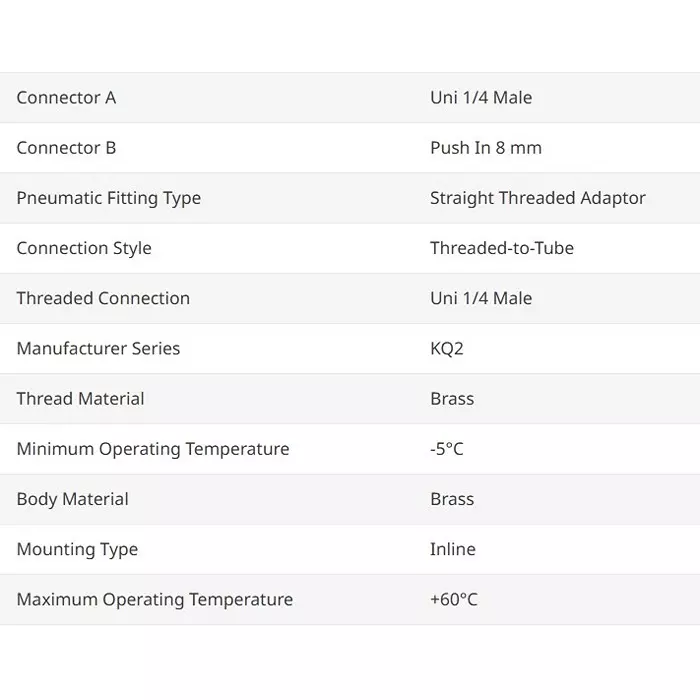Click the Connection Style label
Image resolution: width=700 pixels, height=700 pixels.
click(x=84, y=248)
